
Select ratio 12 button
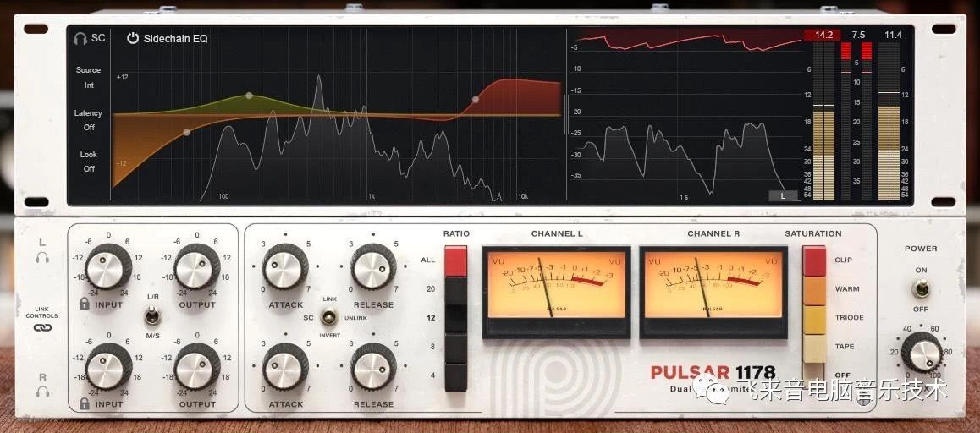[x=455, y=318]
